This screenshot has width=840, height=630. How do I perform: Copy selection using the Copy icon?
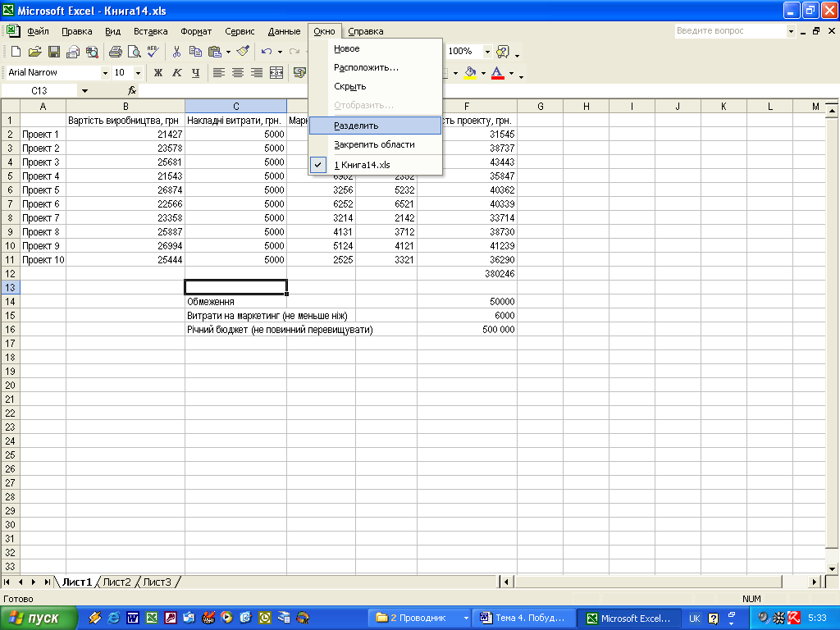(195, 52)
